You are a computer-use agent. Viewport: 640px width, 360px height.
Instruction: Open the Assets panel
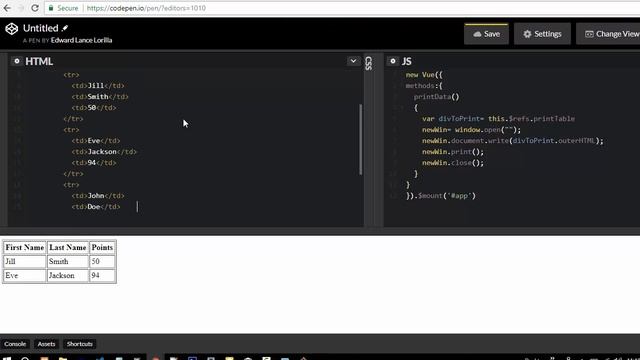pos(46,344)
